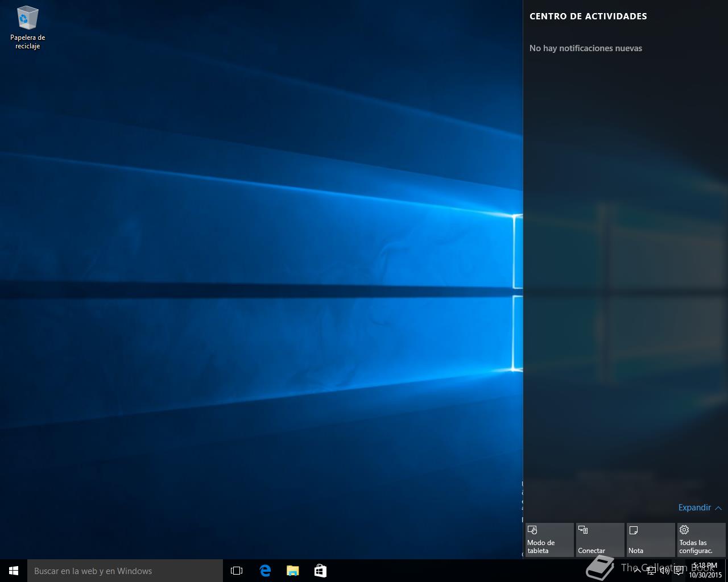
Task: Open the Windows Start menu
Action: [x=14, y=571]
